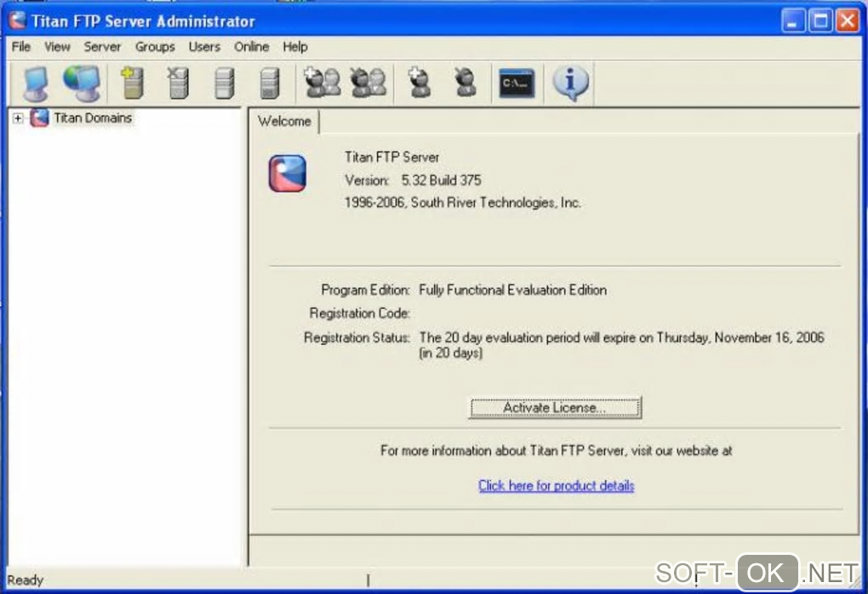Open the Help menu
Image resolution: width=868 pixels, height=594 pixels.
pos(295,47)
